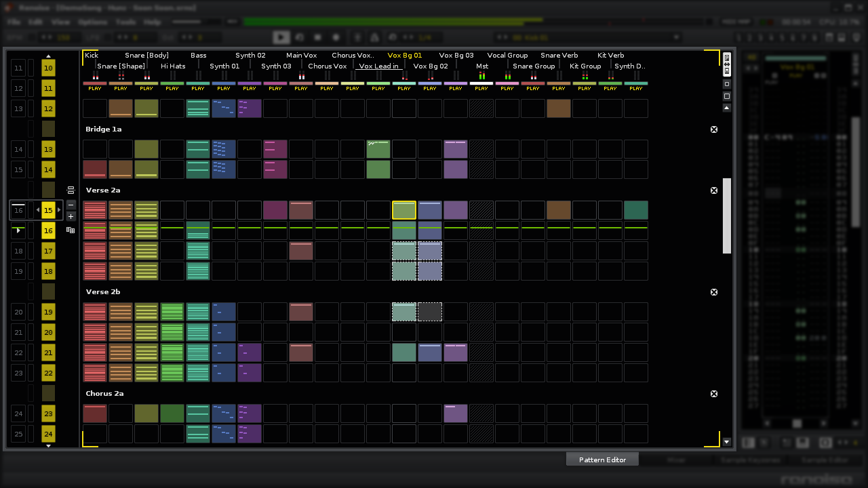
Task: Click the up arrow atop the sequencer list
Action: (48, 56)
